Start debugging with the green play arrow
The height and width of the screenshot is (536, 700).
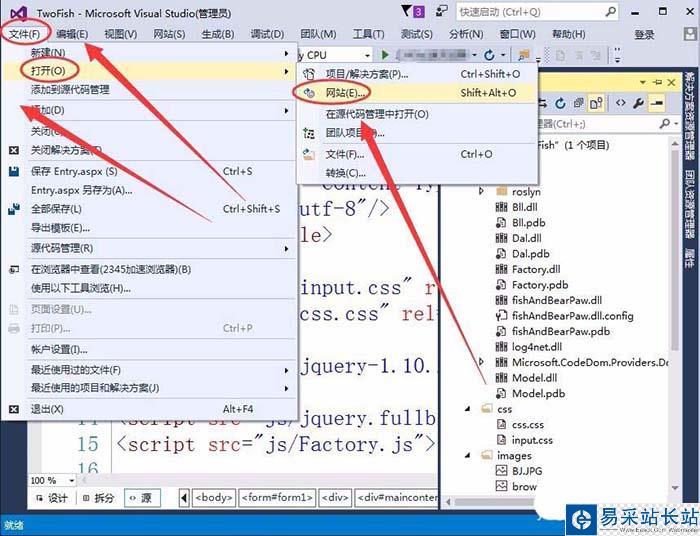coord(385,55)
